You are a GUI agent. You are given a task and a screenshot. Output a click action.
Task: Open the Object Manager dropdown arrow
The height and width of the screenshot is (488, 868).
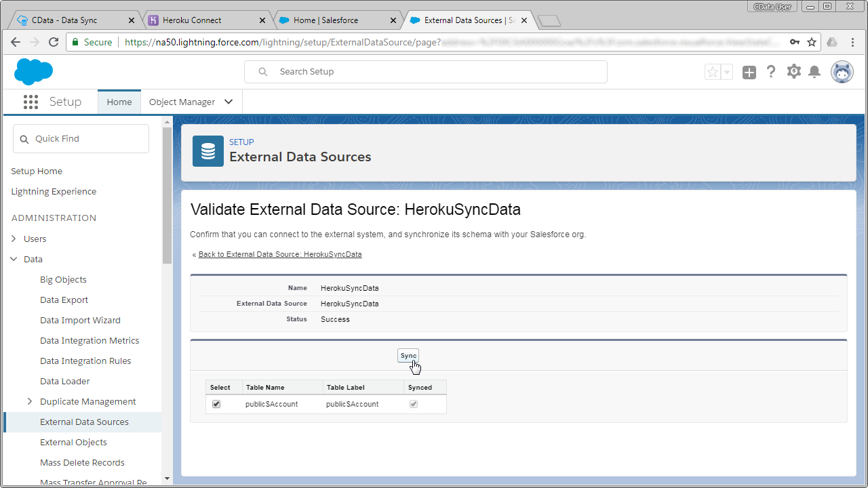pos(229,102)
